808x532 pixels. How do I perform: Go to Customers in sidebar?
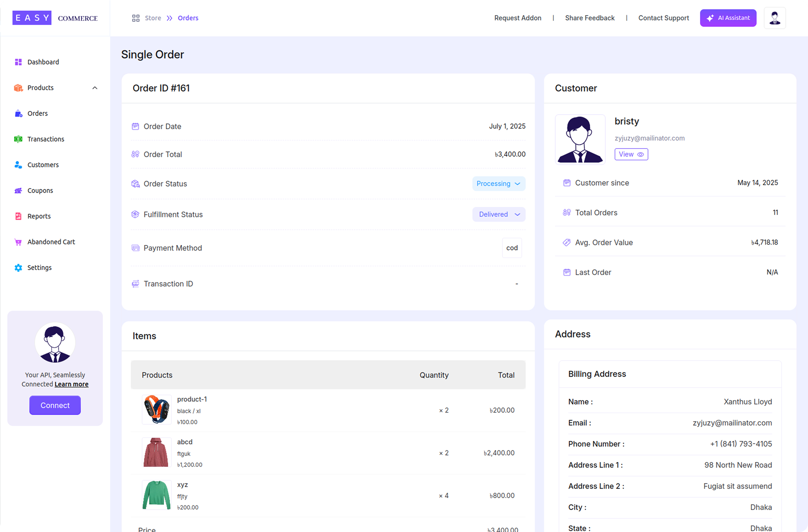43,165
